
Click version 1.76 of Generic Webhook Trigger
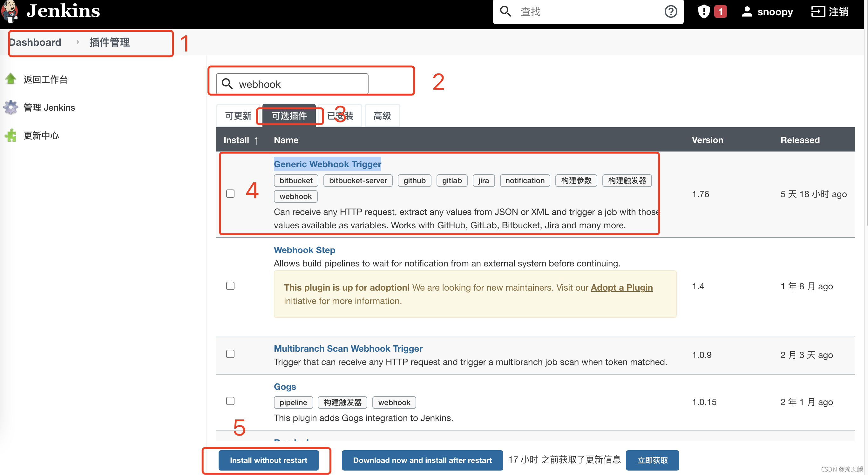(x=701, y=194)
